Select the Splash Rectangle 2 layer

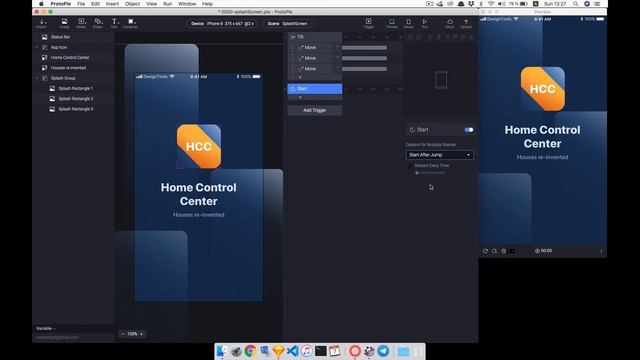point(73,99)
